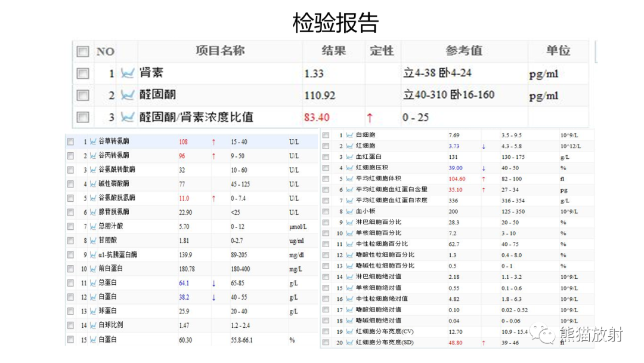This screenshot has width=644, height=363.
Task: Sort by the 结果 column header
Action: tap(333, 51)
